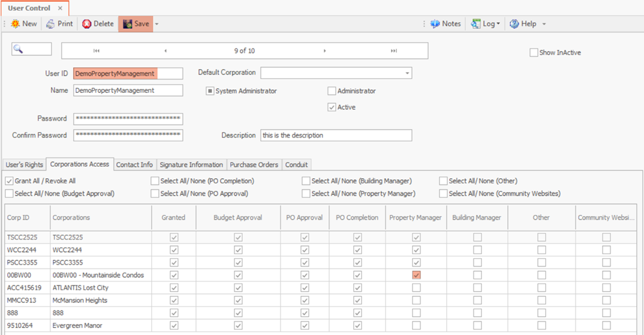Image resolution: width=644 pixels, height=335 pixels.
Task: Switch to the Purchase Orders tab
Action: 254,165
